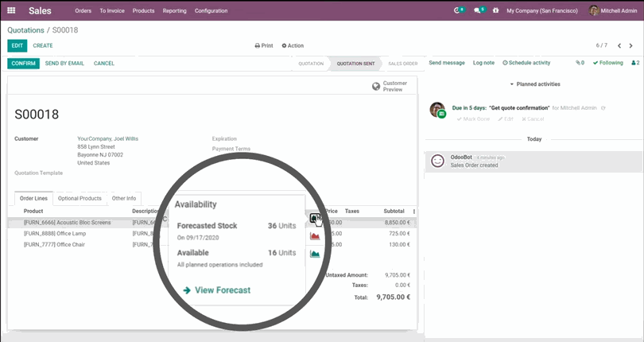The image size is (644, 342).
Task: Confirm the quotation
Action: pyautogui.click(x=23, y=64)
